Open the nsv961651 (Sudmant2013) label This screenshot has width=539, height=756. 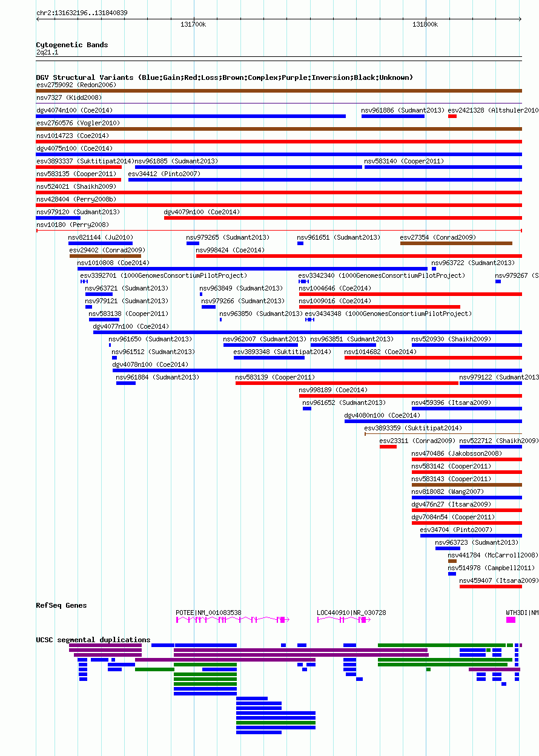coord(339,237)
